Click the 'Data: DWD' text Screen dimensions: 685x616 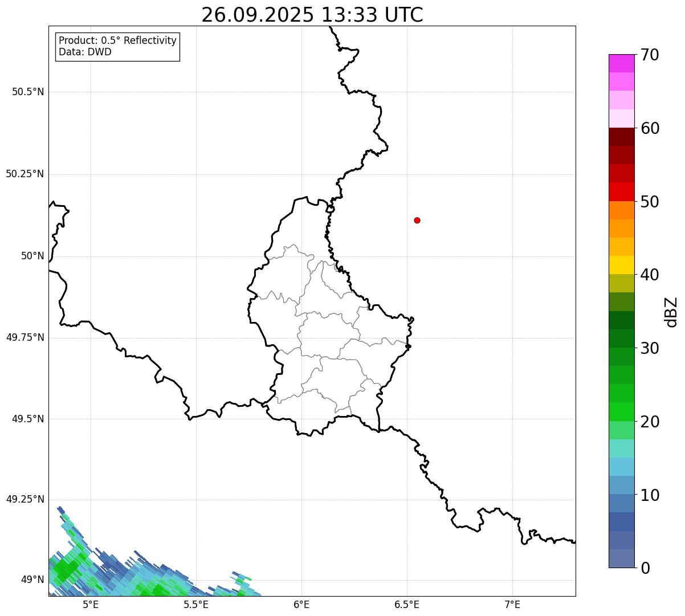click(x=85, y=52)
